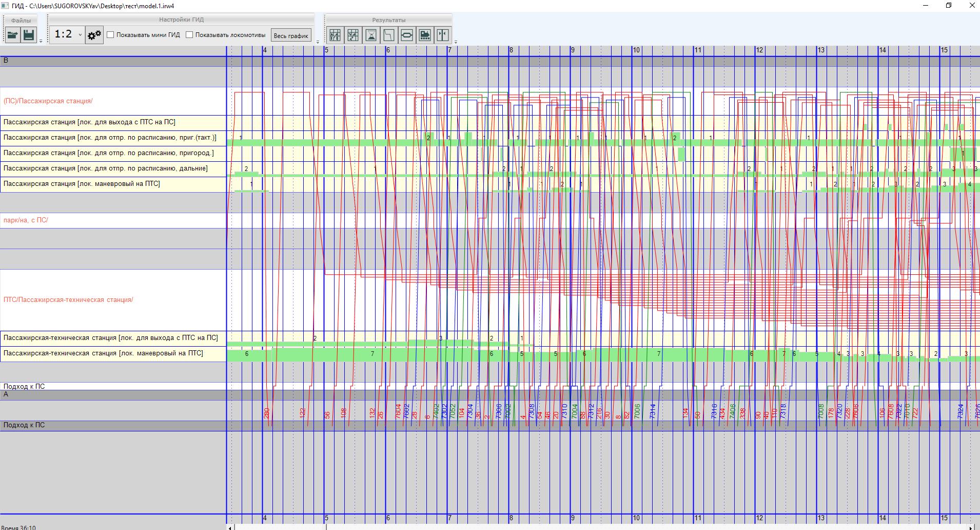Expand the Файлы toolbar overflow arrow
This screenshot has width=980, height=530.
[41, 41]
